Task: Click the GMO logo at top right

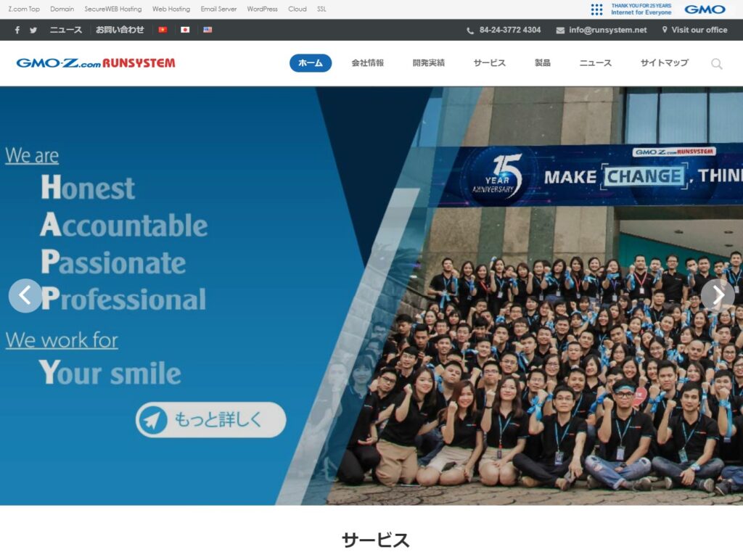Action: (x=705, y=9)
